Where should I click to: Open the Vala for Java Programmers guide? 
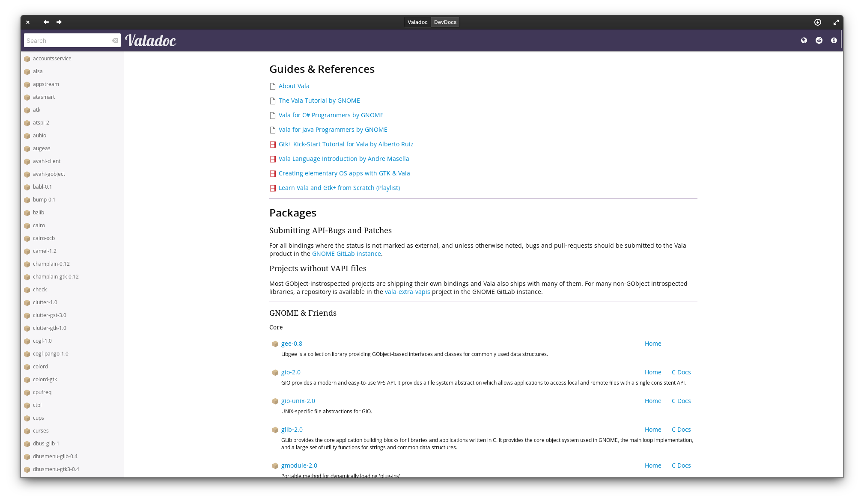(x=333, y=129)
